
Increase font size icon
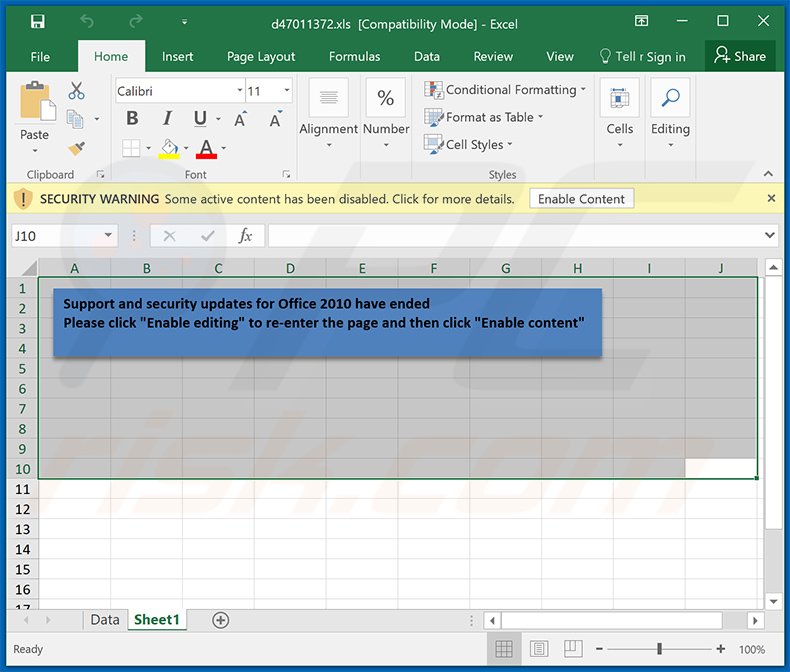(241, 119)
